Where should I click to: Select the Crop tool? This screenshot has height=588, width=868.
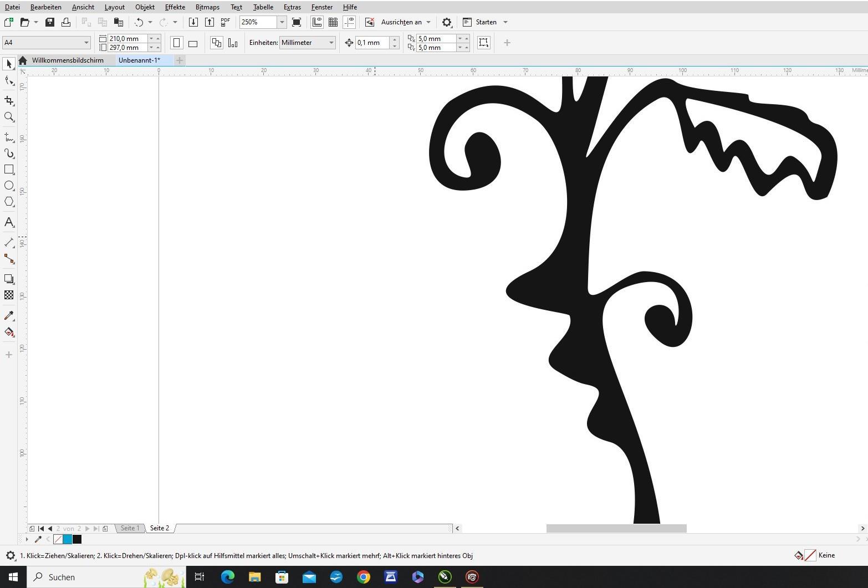point(9,100)
